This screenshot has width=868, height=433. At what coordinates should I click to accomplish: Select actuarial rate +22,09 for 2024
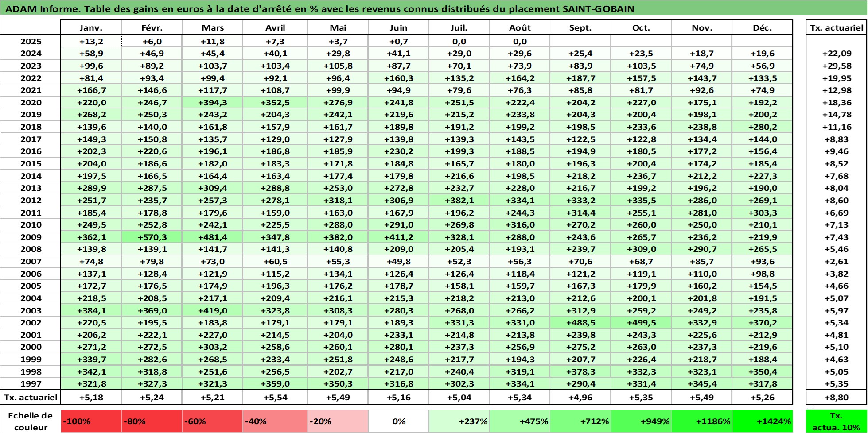click(x=837, y=54)
